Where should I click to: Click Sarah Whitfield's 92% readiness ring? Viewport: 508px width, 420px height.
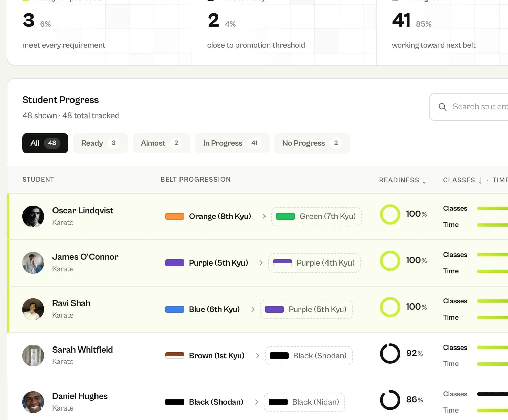pyautogui.click(x=390, y=354)
